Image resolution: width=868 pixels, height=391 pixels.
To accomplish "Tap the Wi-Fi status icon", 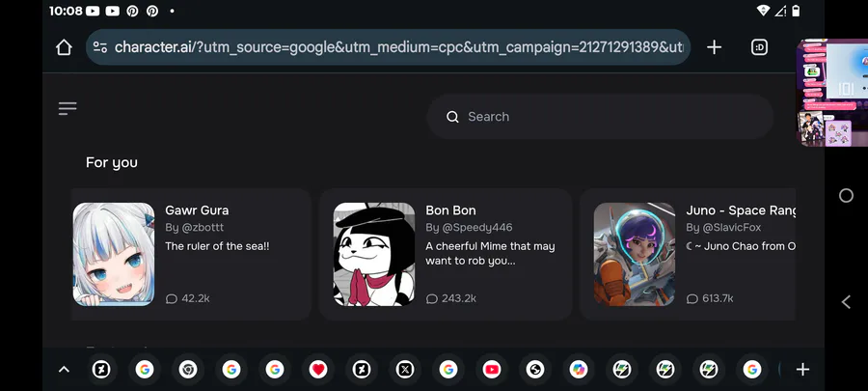I will [x=764, y=11].
